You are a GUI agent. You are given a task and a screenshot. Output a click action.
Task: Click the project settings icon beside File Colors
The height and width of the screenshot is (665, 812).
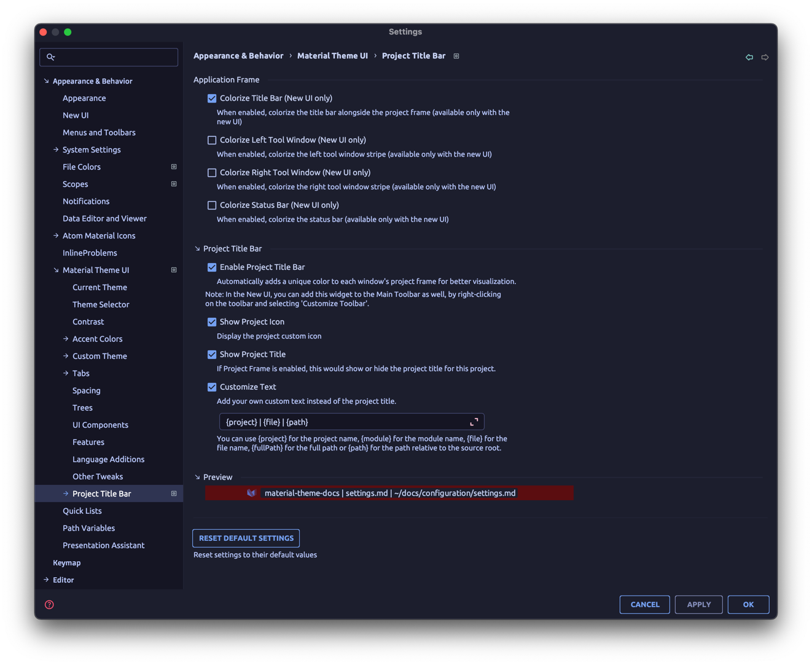174,167
